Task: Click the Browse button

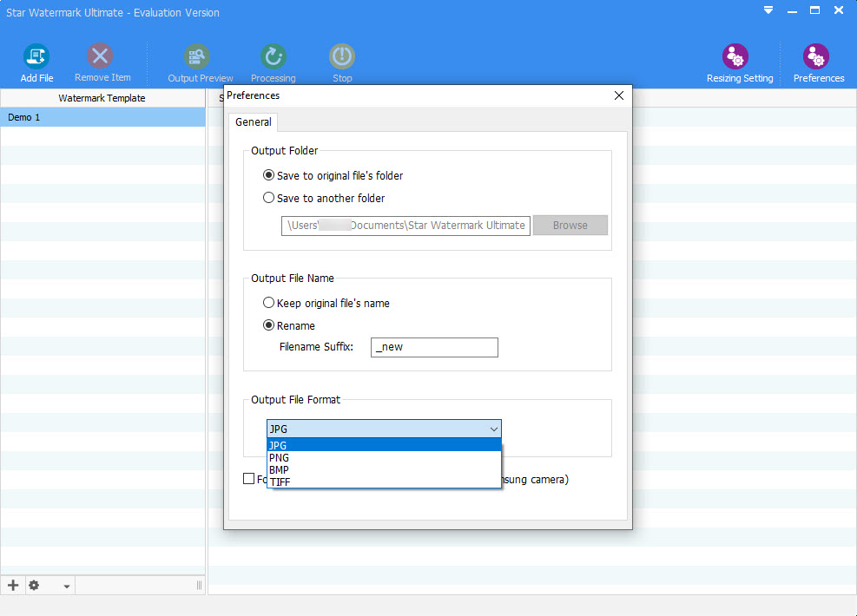Action: click(570, 225)
